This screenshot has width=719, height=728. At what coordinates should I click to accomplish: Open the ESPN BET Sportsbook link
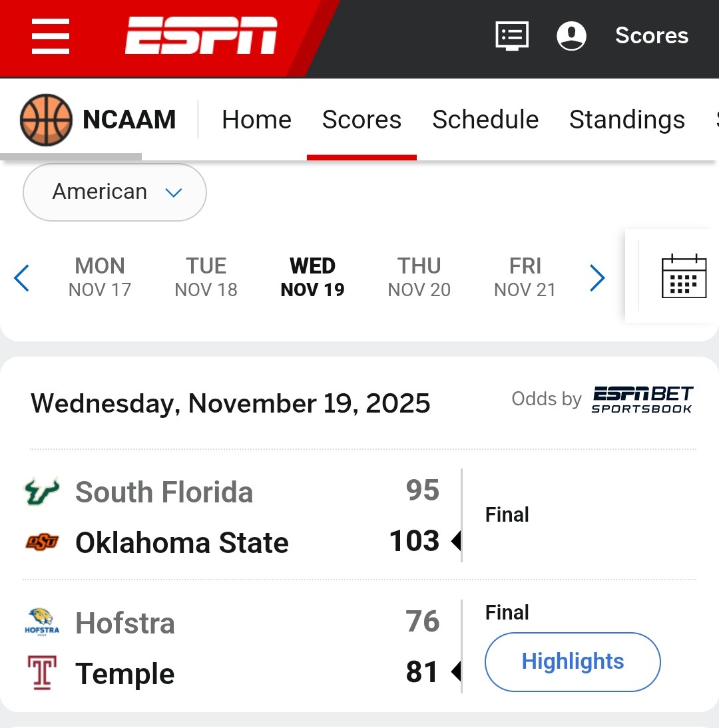[x=642, y=399]
